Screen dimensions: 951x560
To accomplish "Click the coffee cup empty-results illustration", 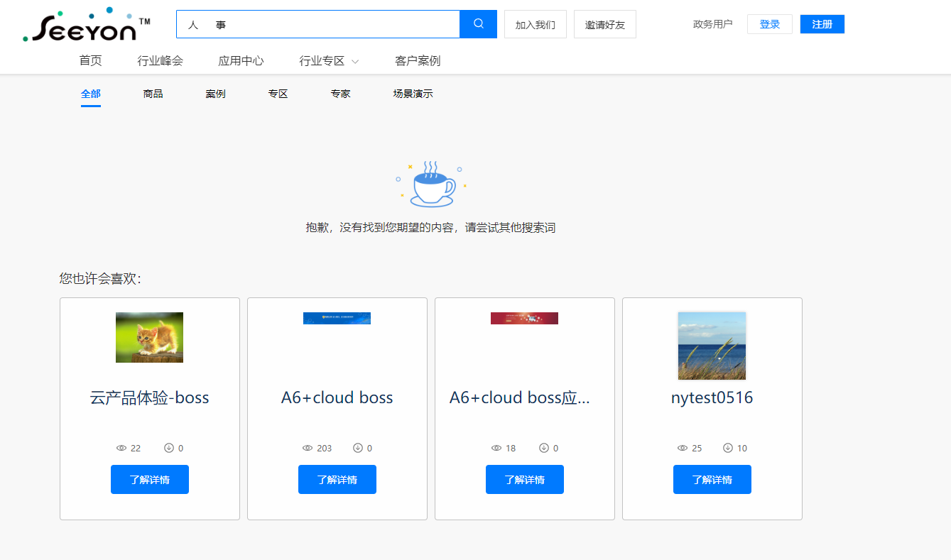I will (x=430, y=184).
